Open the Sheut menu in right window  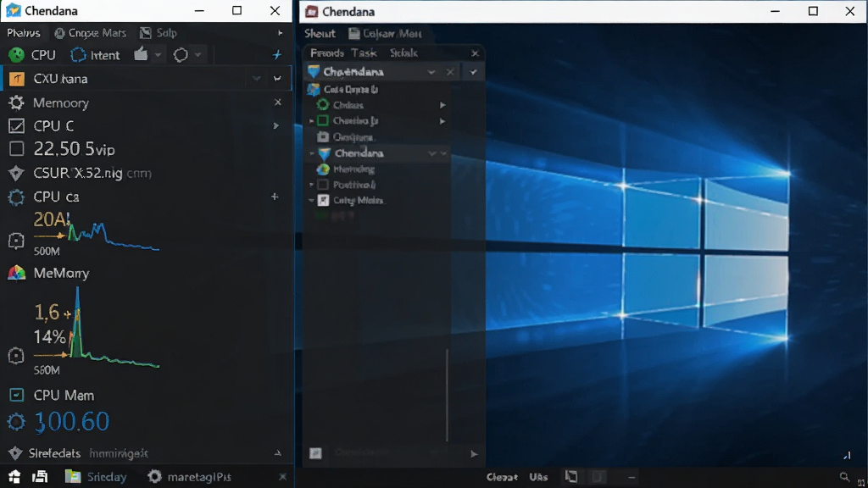320,34
